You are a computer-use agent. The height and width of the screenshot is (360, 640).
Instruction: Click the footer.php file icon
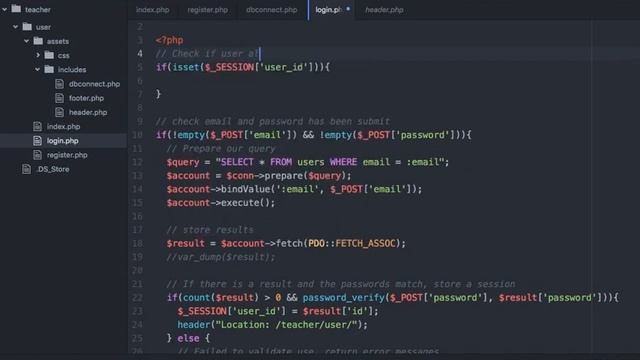tap(60, 98)
